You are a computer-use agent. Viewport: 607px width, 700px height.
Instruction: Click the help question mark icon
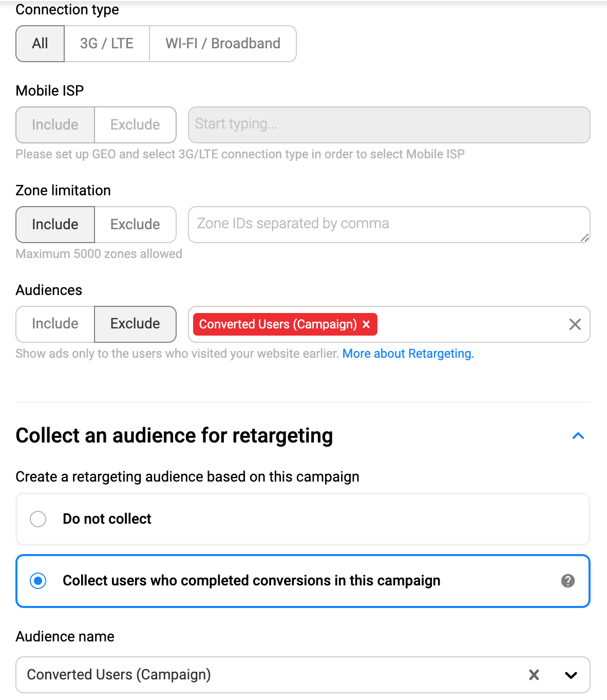click(567, 581)
